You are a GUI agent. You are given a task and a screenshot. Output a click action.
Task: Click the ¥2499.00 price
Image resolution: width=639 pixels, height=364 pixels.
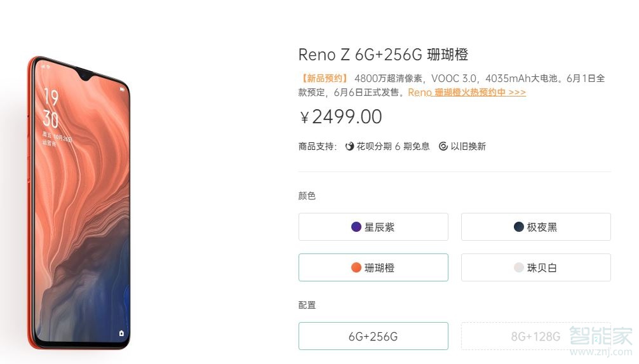pos(340,117)
